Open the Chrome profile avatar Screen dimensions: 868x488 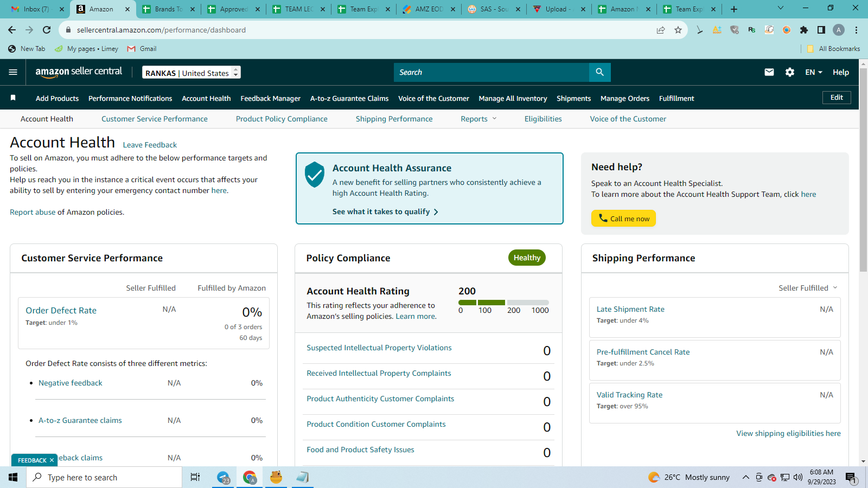(839, 30)
